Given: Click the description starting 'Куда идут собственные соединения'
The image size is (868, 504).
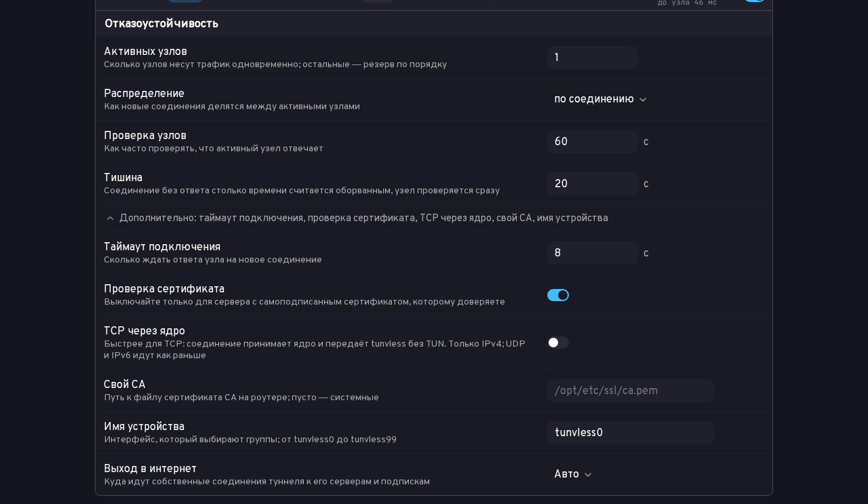Looking at the screenshot, I should coord(267,482).
